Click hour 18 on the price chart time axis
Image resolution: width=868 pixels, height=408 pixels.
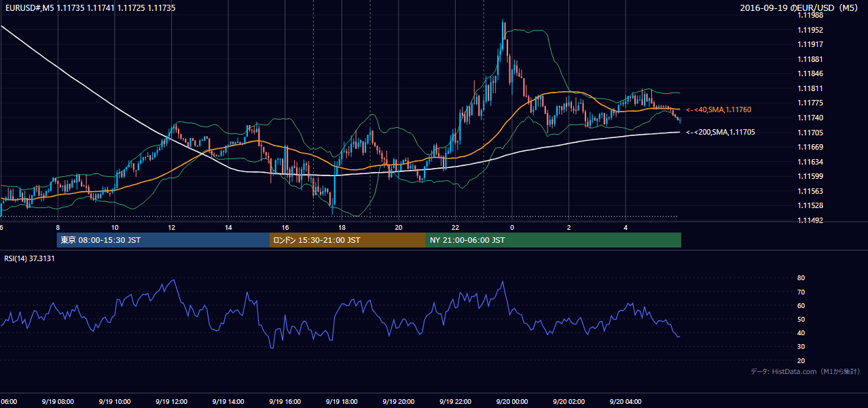coord(342,227)
